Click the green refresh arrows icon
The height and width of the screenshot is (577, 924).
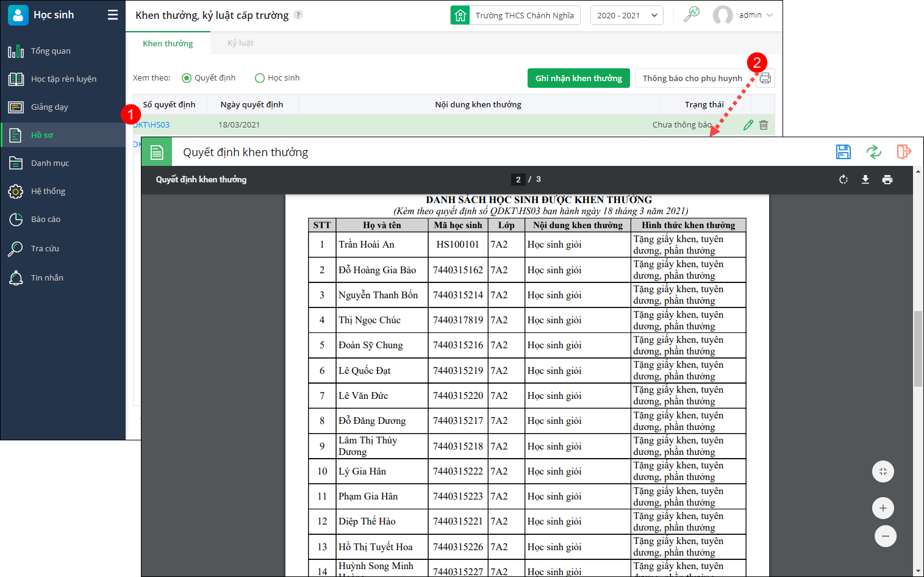pos(874,152)
